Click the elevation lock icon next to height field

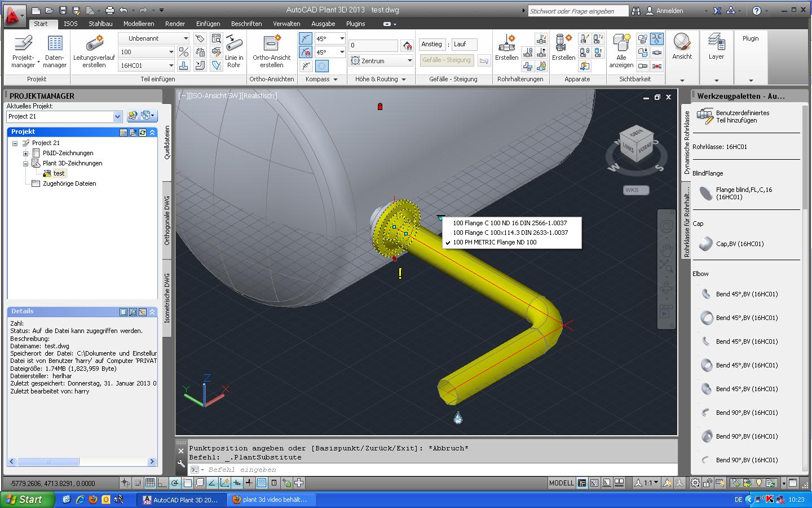(x=407, y=45)
